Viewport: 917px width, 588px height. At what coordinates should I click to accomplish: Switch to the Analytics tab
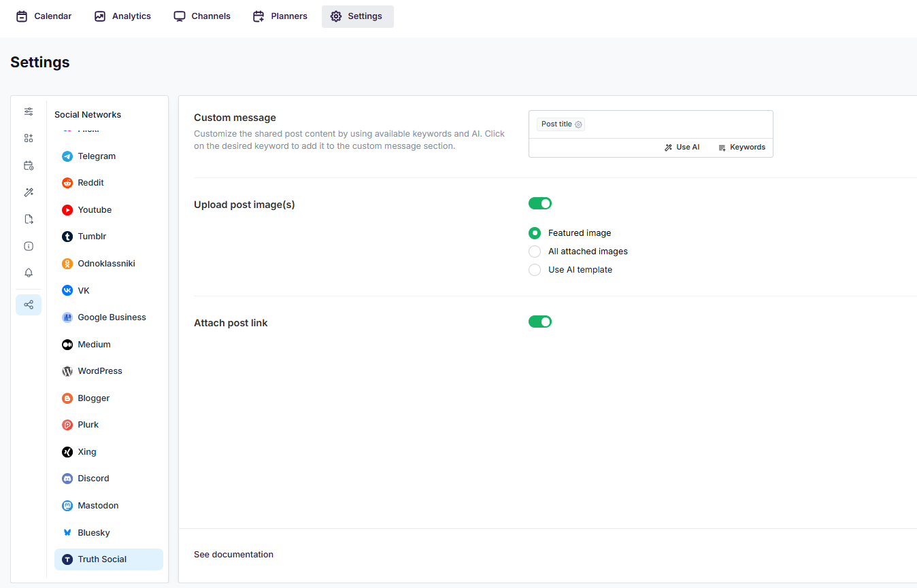tap(123, 16)
